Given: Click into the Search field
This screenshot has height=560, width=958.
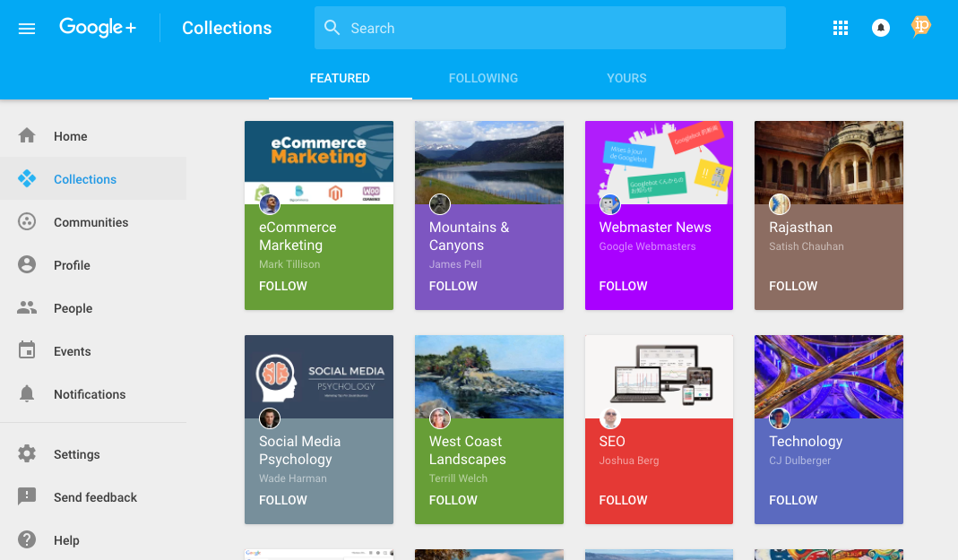Looking at the screenshot, I should 550,28.
